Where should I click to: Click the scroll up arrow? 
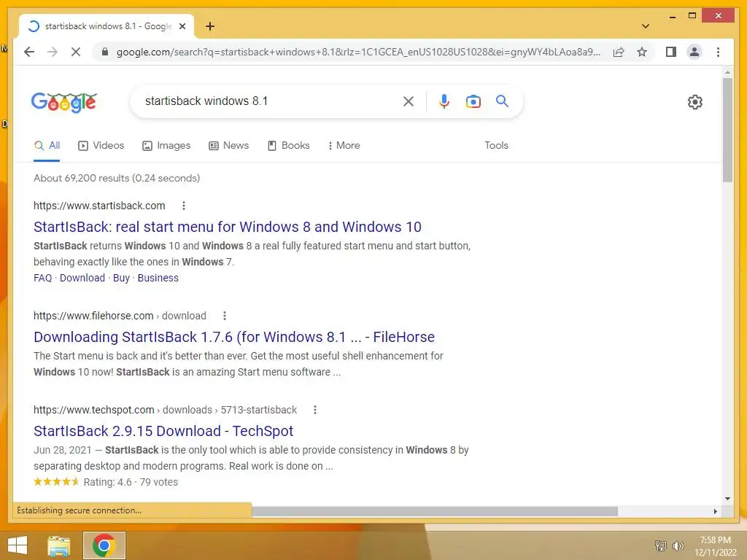tap(727, 72)
